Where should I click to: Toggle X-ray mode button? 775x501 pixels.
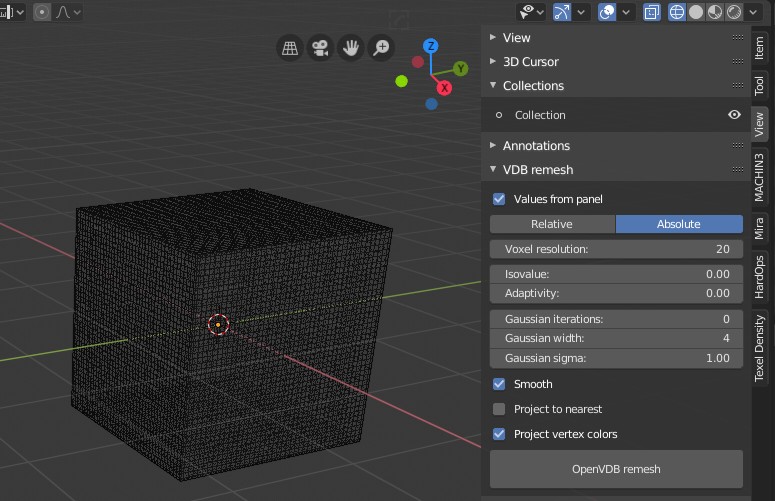pyautogui.click(x=652, y=12)
